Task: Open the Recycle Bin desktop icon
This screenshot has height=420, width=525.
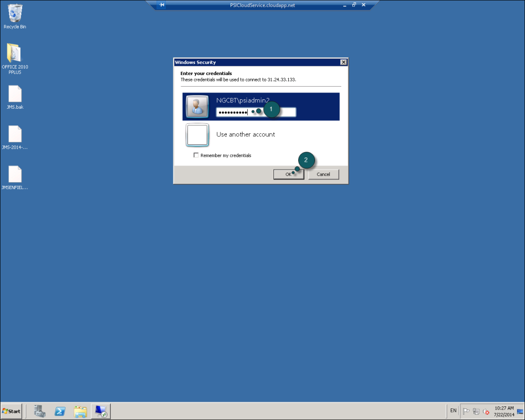Action: [x=15, y=16]
